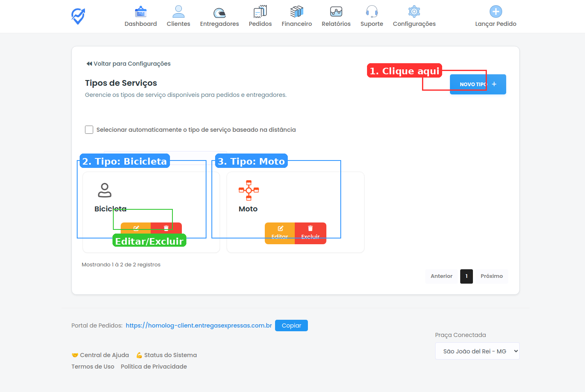
Task: Go to Entregadores helmet icon
Action: pos(219,12)
